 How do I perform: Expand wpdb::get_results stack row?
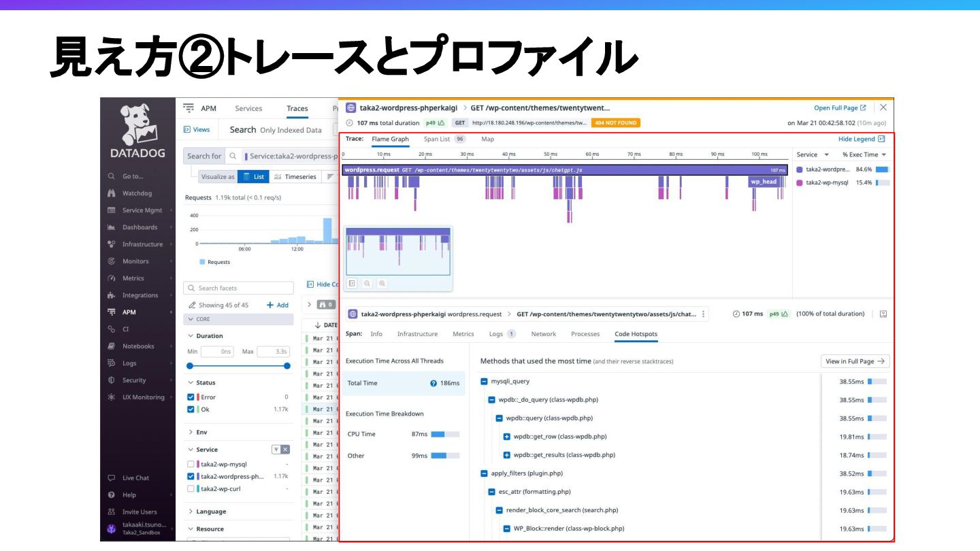507,455
